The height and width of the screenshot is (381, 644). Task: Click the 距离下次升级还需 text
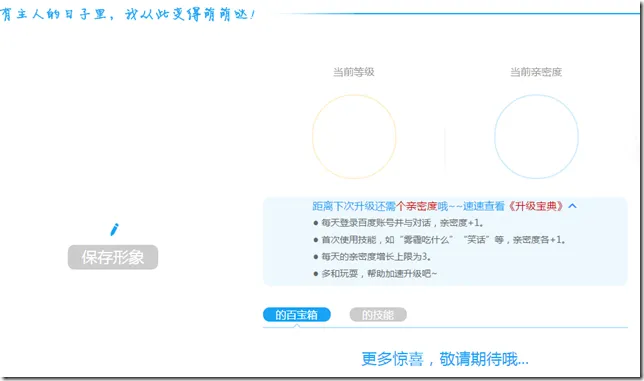click(x=354, y=206)
